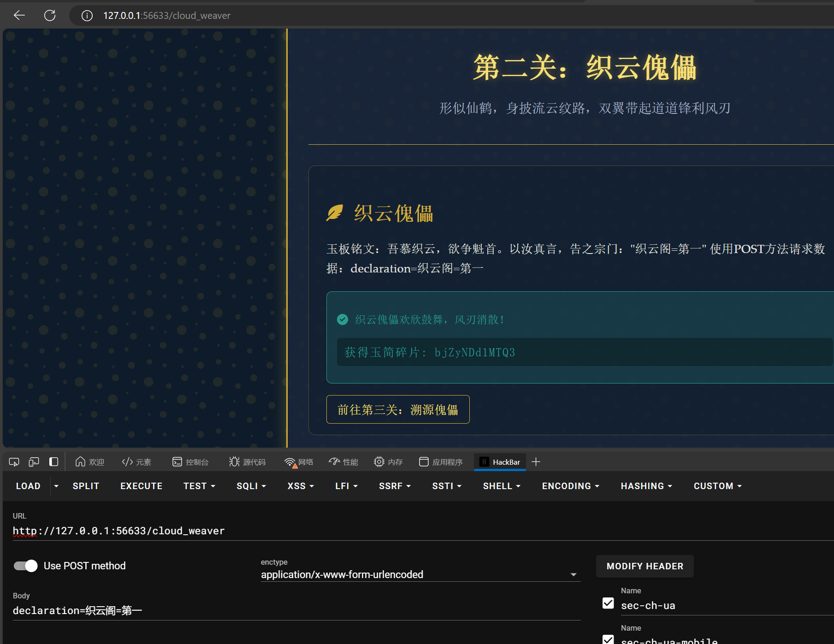Disable the Use POST method switch
Viewport: 834px width, 644px height.
click(26, 566)
